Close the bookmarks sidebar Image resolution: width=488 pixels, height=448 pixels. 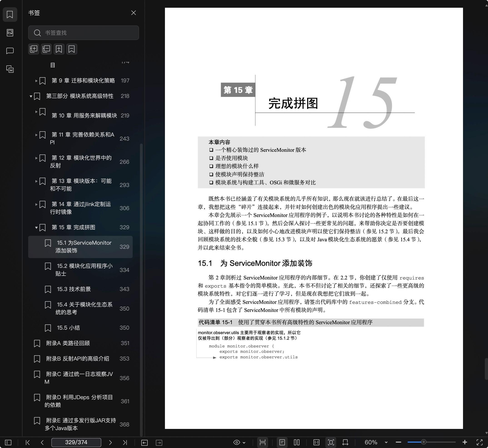(x=134, y=13)
